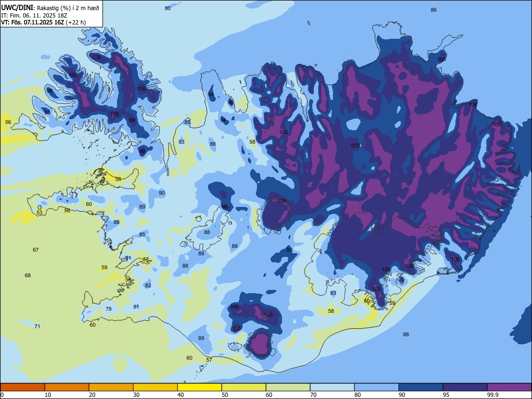Screen dimensions: 532x399
Task: Pick the dark indigo 95–99.9 legend swatch
Action: click(x=465, y=387)
